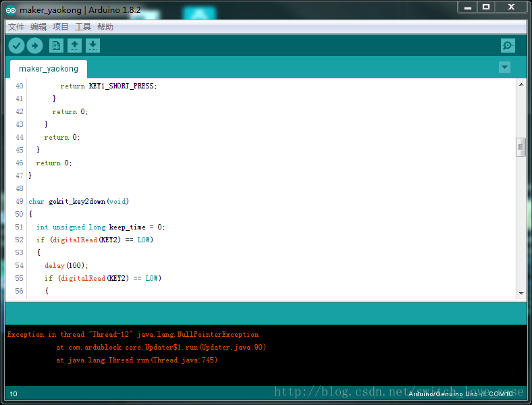Viewport: 532px width, 405px height.
Task: Open the 帮助 (Help) menu
Action: [x=105, y=27]
